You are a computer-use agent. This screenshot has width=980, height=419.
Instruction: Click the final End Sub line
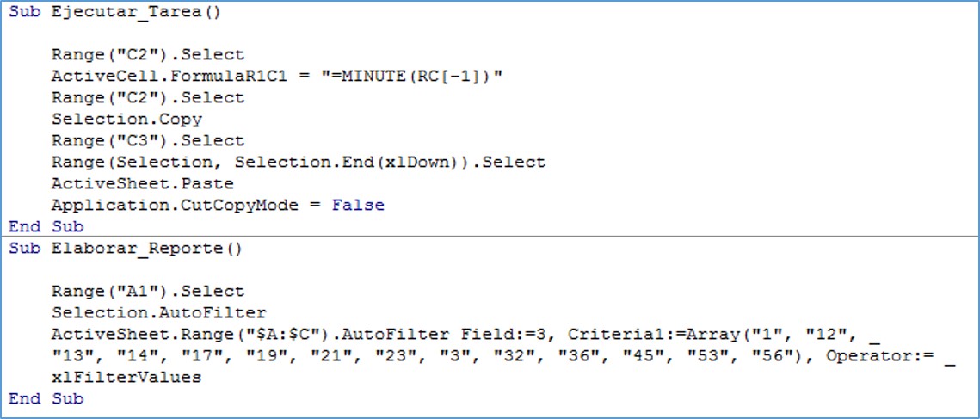tap(46, 399)
